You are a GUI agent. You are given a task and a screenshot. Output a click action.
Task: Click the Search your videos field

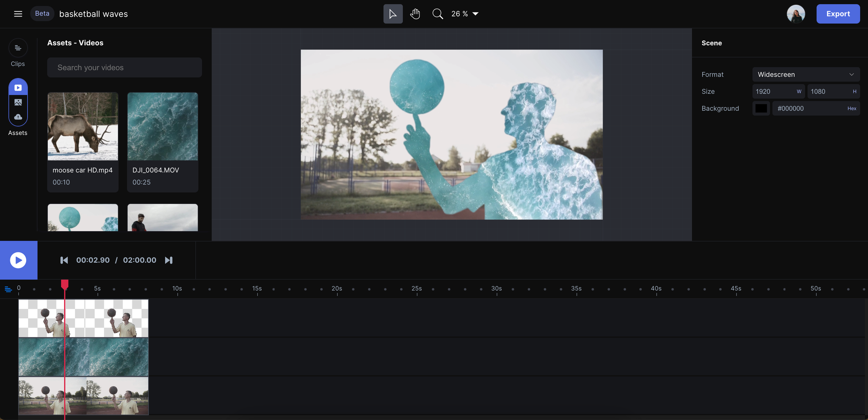pos(125,68)
